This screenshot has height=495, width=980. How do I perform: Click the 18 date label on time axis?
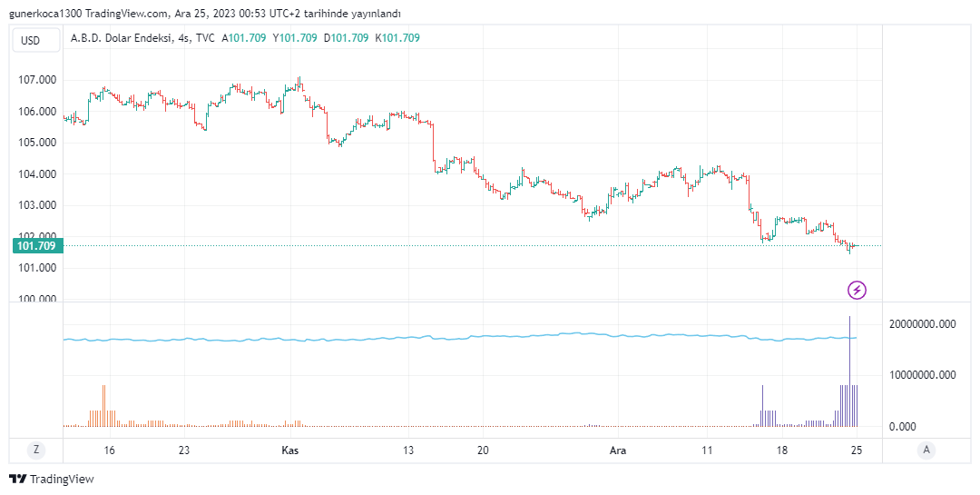pyautogui.click(x=782, y=450)
